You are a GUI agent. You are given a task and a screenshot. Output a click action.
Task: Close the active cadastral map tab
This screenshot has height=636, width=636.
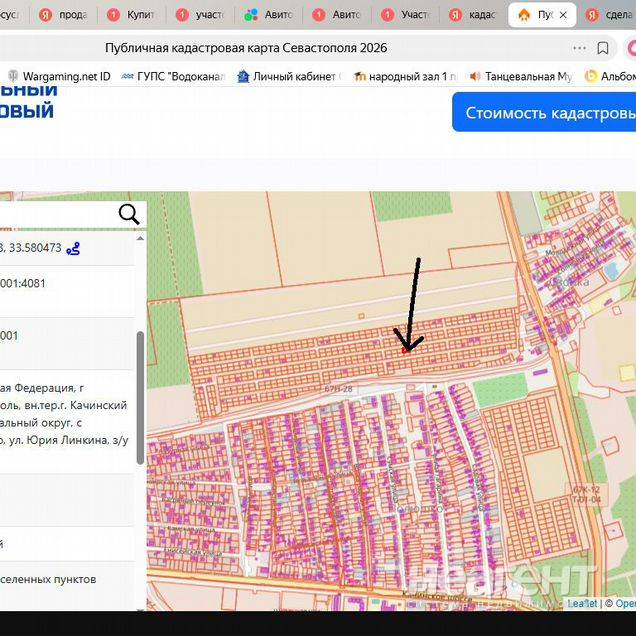(x=563, y=15)
